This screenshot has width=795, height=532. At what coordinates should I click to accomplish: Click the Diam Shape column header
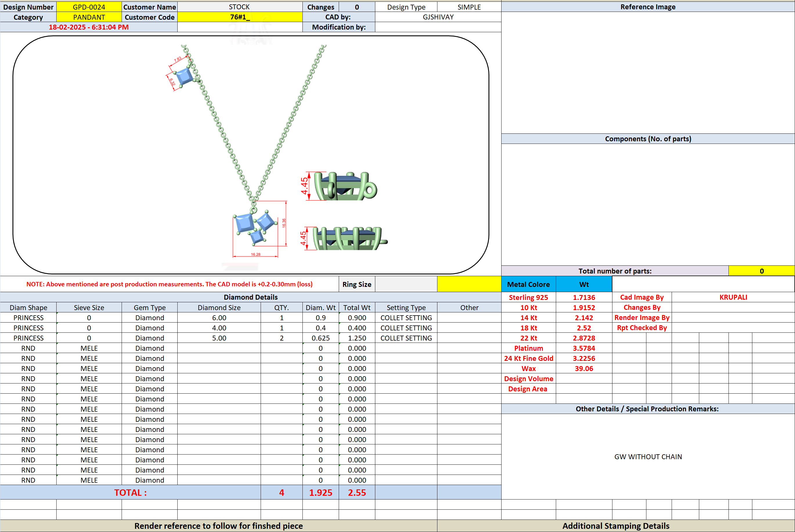[28, 307]
